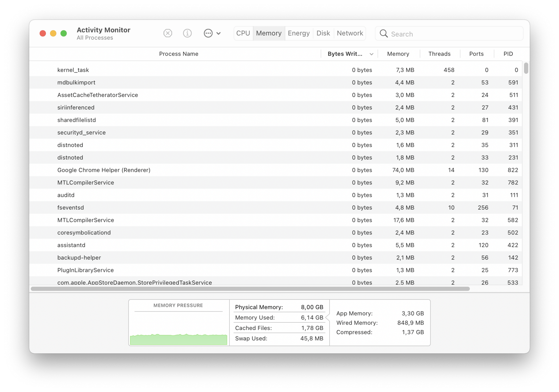Click the horizontal scrollbar below process list
This screenshot has width=559, height=392.
(250, 289)
